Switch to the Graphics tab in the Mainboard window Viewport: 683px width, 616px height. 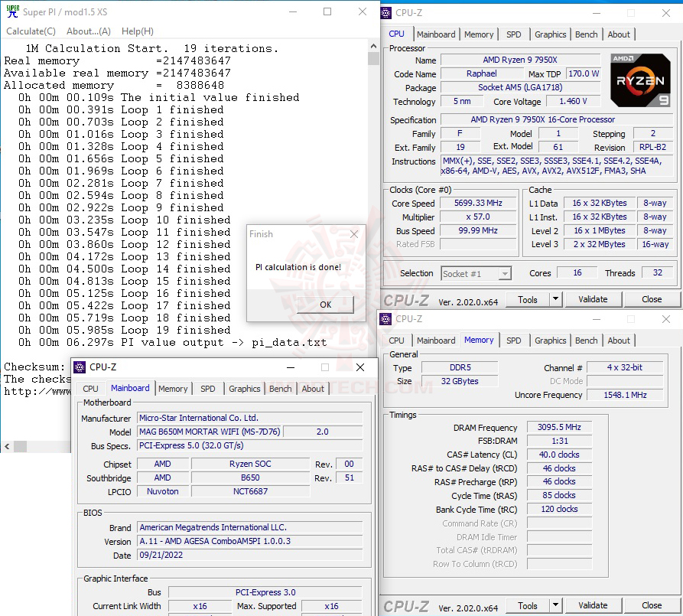244,389
